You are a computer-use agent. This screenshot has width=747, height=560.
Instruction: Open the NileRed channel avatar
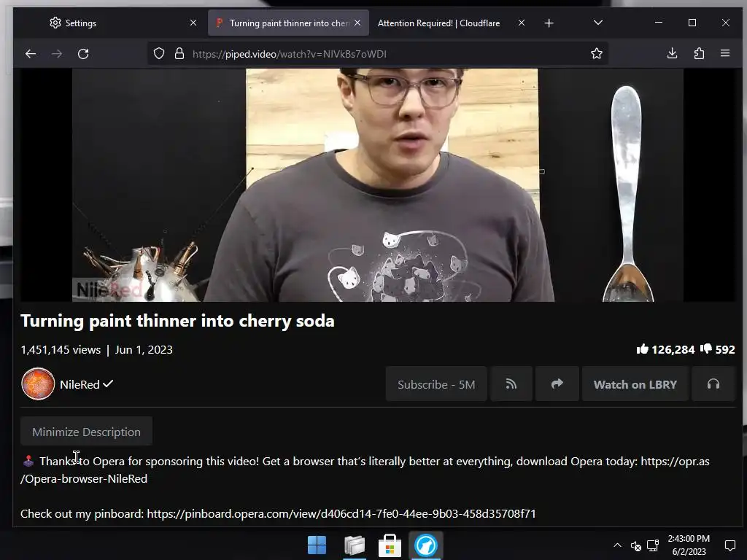(x=38, y=384)
